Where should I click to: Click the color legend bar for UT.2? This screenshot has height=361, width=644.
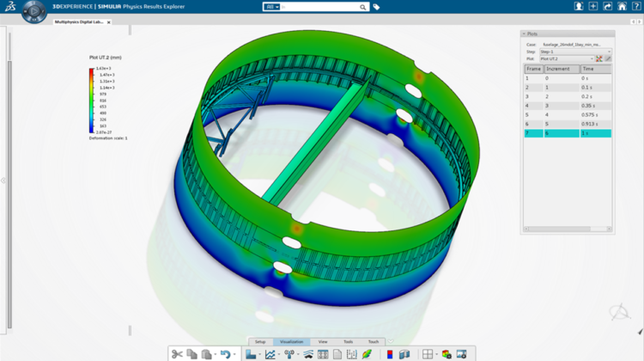tap(91, 100)
